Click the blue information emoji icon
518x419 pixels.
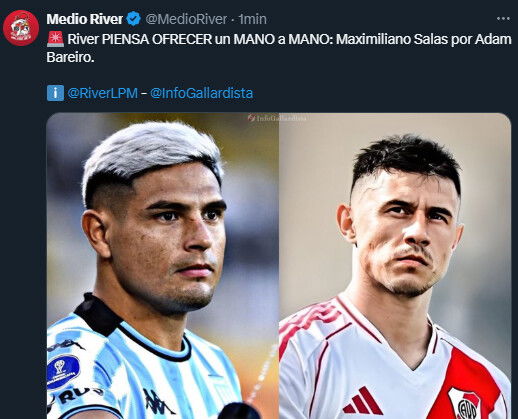tap(55, 93)
